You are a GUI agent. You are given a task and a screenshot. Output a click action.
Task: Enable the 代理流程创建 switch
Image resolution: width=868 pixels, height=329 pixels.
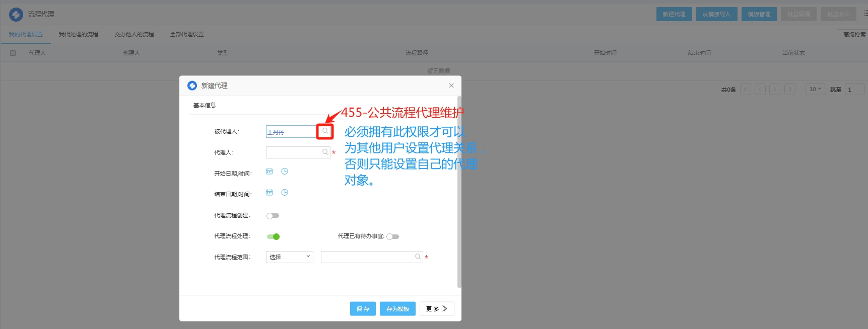pyautogui.click(x=273, y=216)
